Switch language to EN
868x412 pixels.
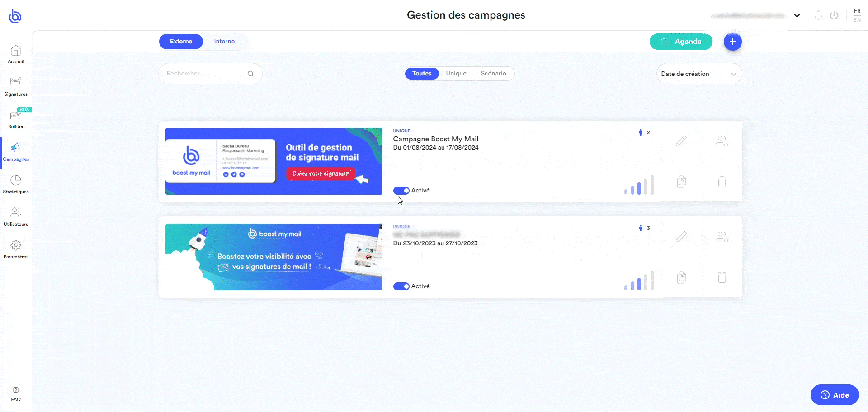pos(857,20)
